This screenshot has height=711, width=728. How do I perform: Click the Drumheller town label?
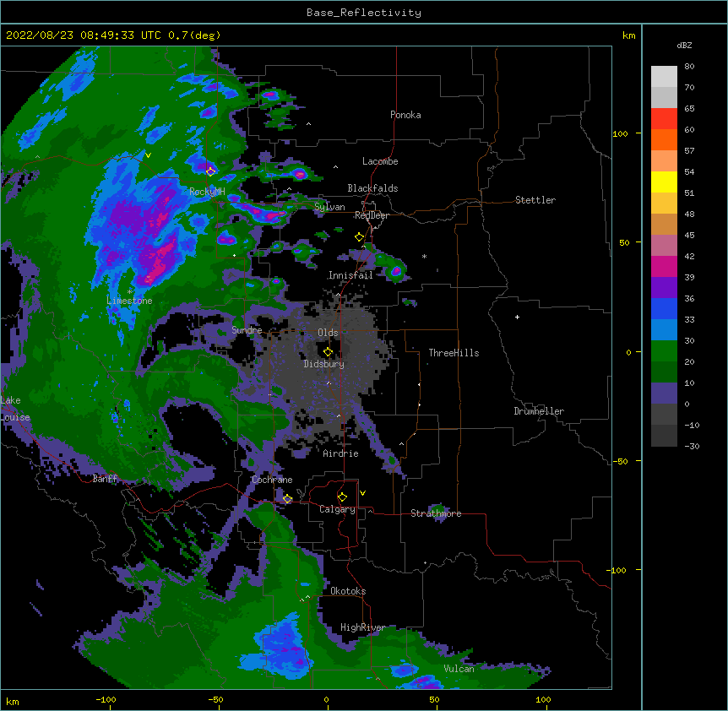539,411
